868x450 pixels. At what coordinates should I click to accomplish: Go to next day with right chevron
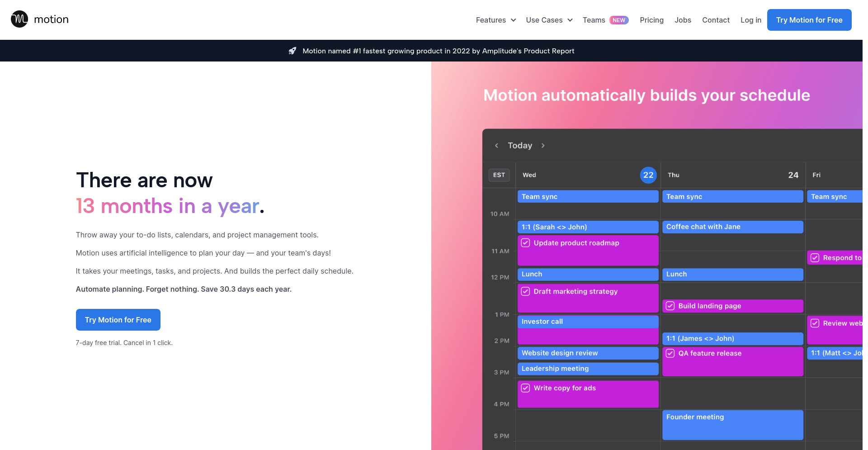click(x=543, y=146)
